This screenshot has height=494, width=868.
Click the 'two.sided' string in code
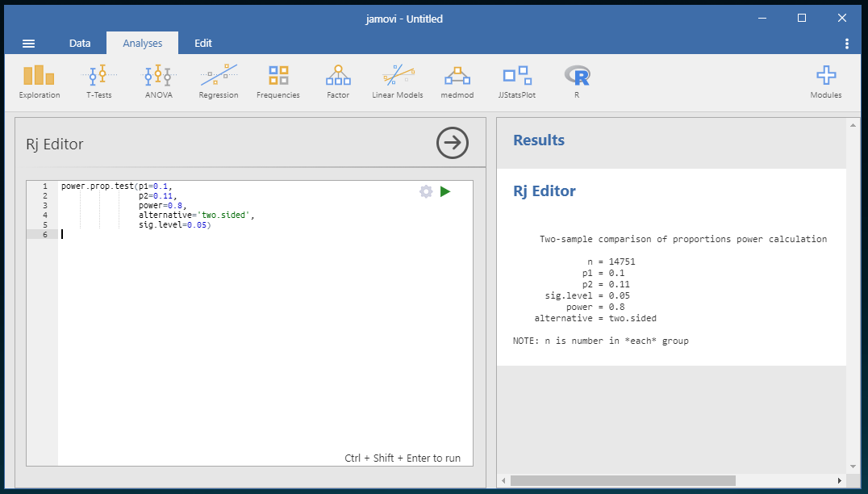[x=223, y=215]
